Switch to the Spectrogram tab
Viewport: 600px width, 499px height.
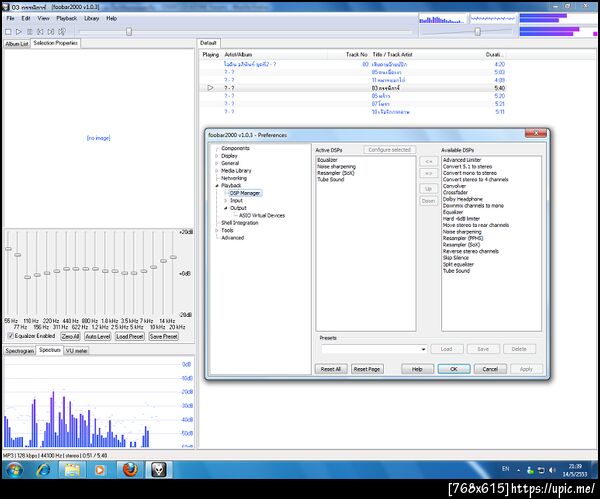coord(20,351)
